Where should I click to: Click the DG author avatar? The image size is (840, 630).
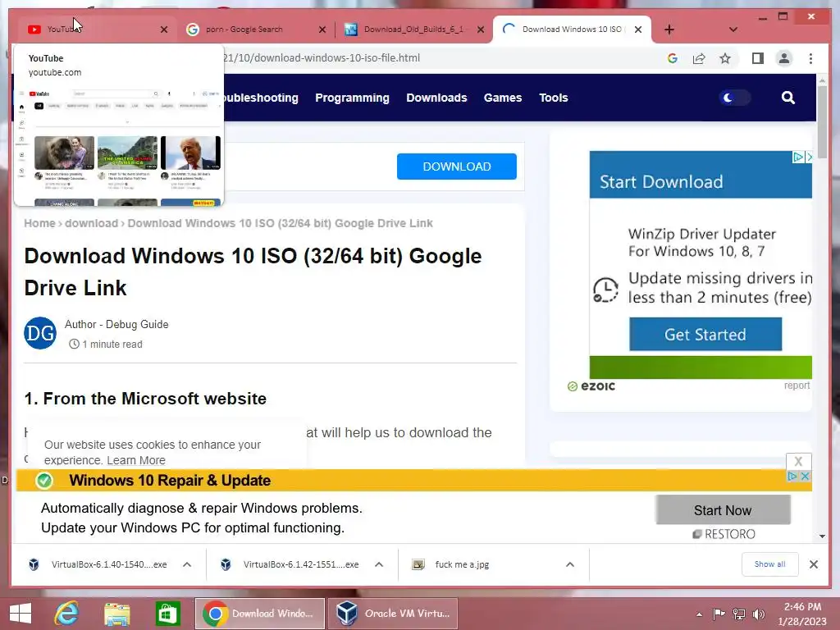tap(40, 333)
